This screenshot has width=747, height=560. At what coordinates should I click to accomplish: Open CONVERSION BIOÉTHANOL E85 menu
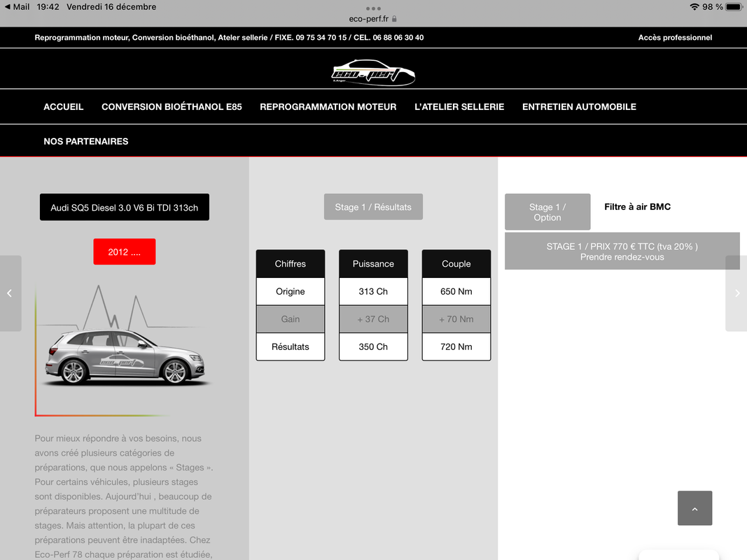[x=172, y=106]
